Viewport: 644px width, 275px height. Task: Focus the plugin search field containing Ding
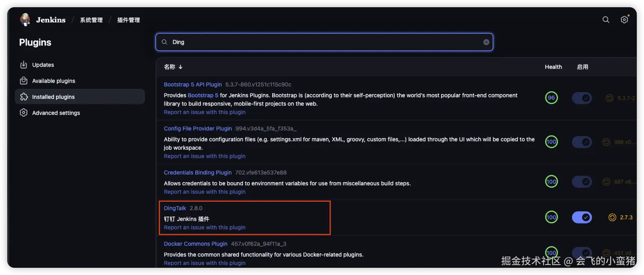[324, 42]
